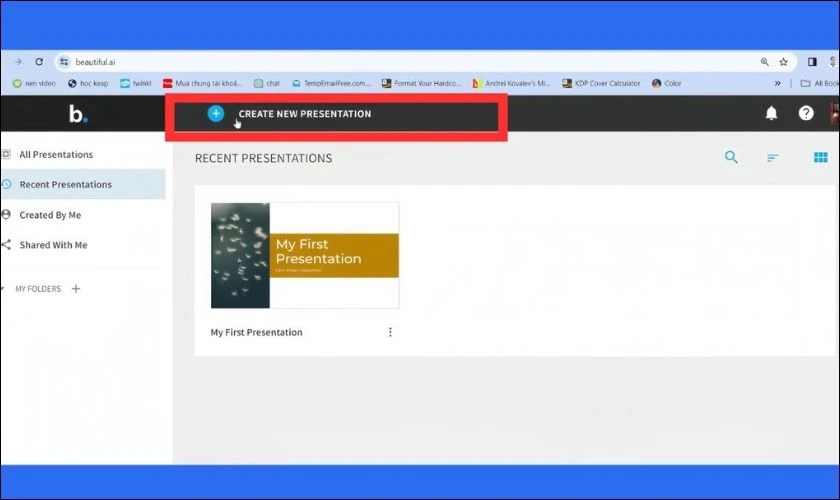Screen dimensions: 840x500
Task: Click the Shared With Me share icon
Action: click(x=6, y=245)
